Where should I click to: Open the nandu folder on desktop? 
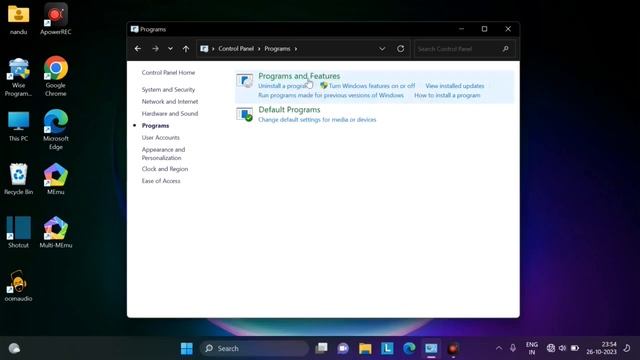18,19
